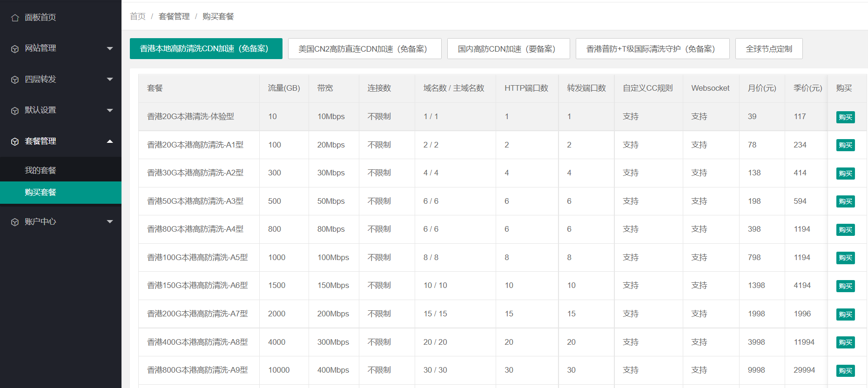This screenshot has width=868, height=388.
Task: Collapse the 套餐管理 menu arrow
Action: pos(110,141)
